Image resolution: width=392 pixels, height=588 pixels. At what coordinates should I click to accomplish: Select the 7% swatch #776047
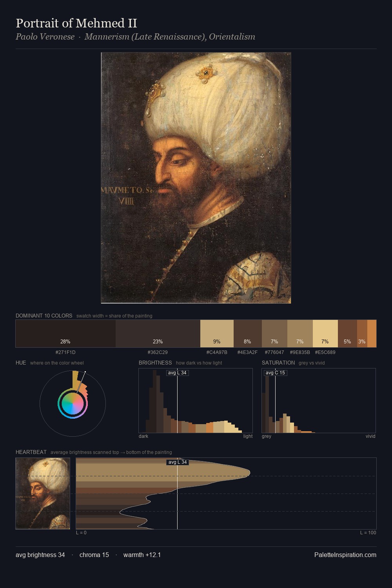pyautogui.click(x=274, y=334)
